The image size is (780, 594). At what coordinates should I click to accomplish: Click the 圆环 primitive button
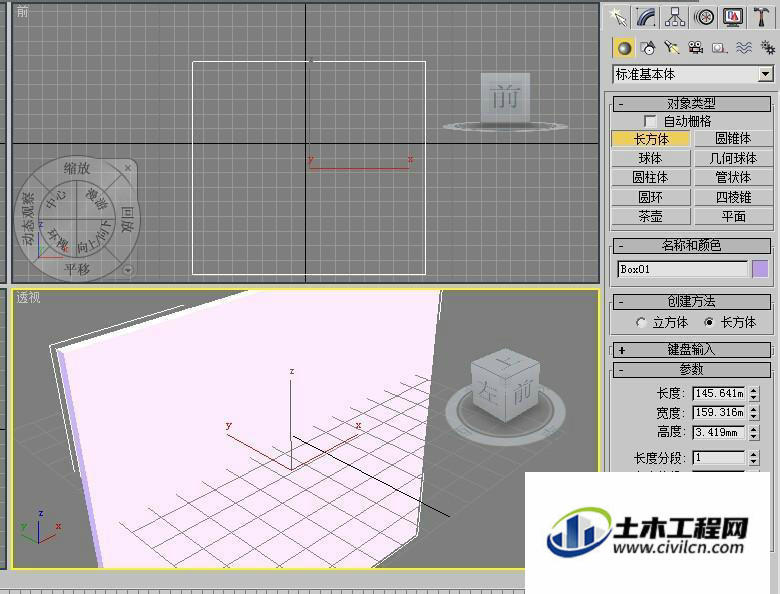651,197
